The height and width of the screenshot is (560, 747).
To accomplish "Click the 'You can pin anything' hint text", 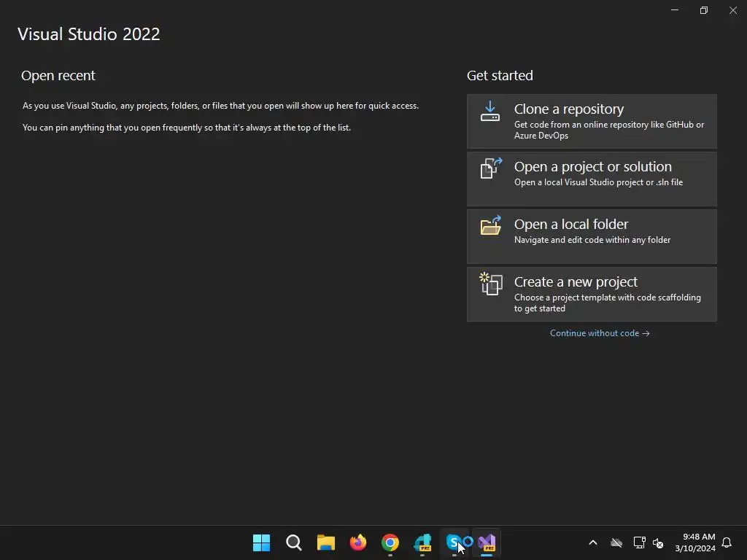I will pyautogui.click(x=186, y=128).
